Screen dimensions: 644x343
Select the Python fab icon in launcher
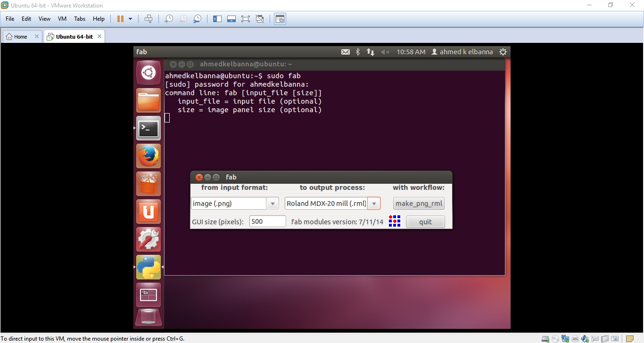coord(149,267)
